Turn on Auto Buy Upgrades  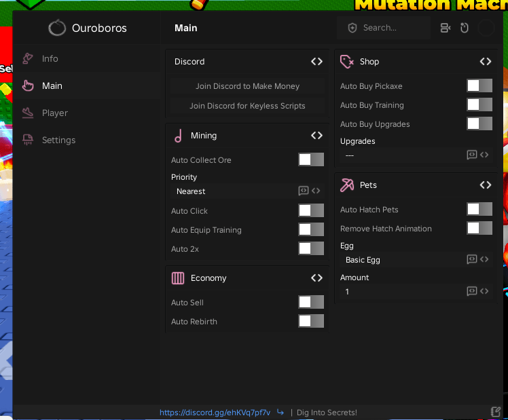479,123
